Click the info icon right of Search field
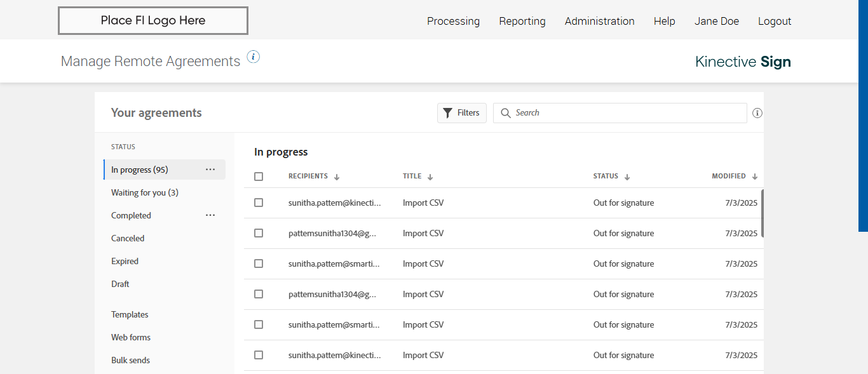 [757, 113]
